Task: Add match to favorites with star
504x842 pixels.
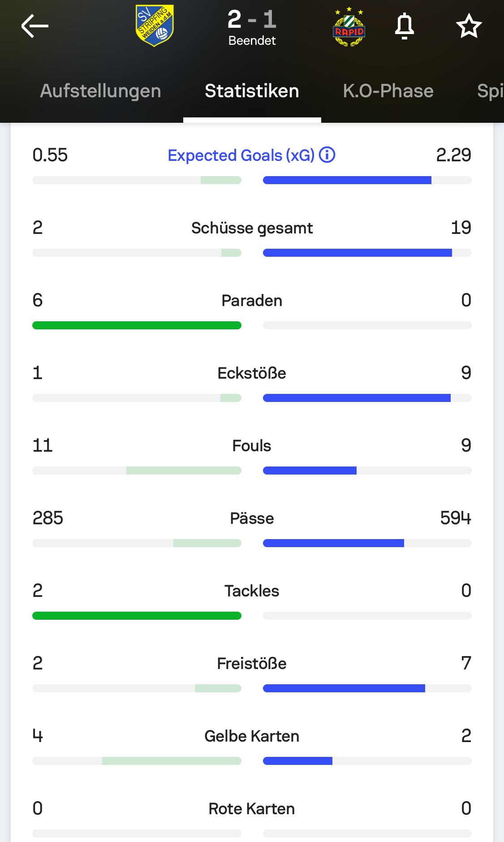Action: click(x=469, y=26)
